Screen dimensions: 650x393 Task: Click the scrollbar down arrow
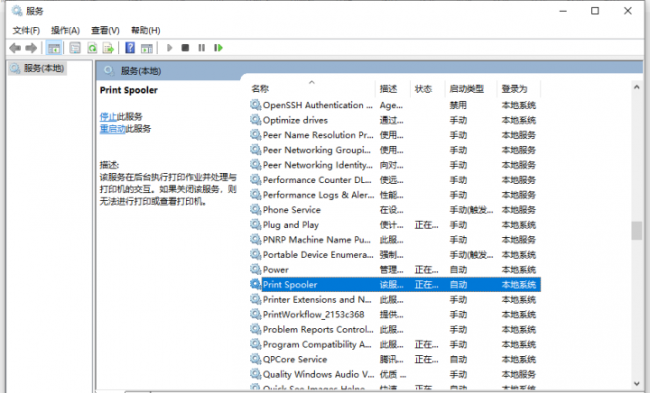point(636,384)
